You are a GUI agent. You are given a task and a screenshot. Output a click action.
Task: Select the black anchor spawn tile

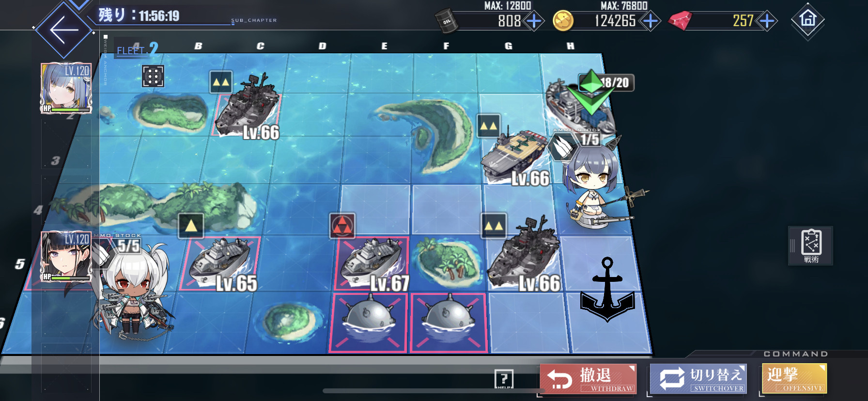(x=607, y=290)
